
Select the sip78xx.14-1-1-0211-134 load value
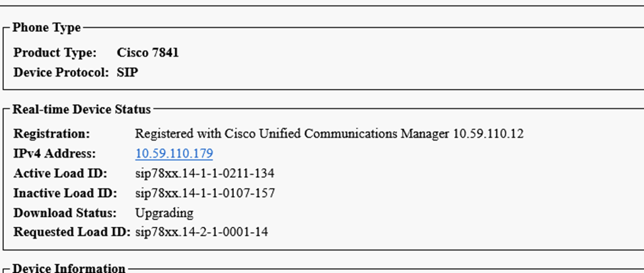point(205,173)
